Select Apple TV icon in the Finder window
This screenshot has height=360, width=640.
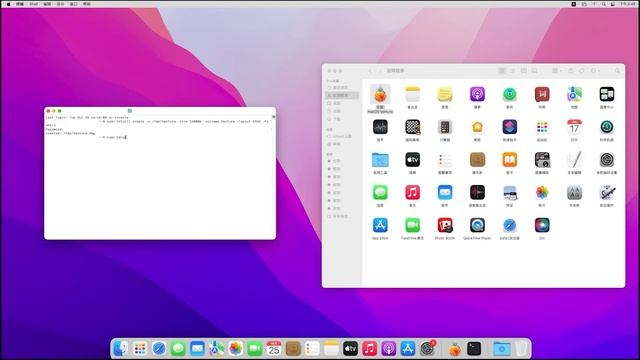(412, 160)
